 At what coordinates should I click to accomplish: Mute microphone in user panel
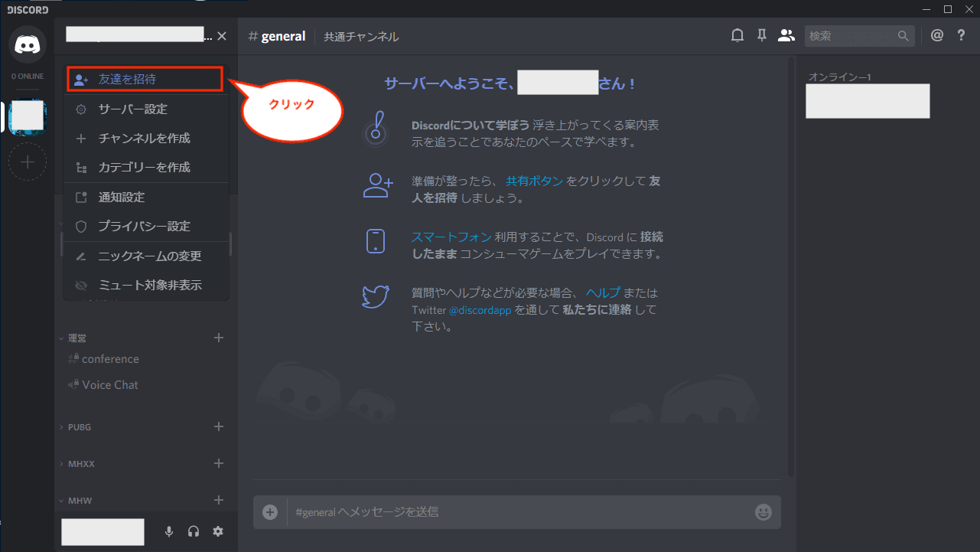[169, 531]
